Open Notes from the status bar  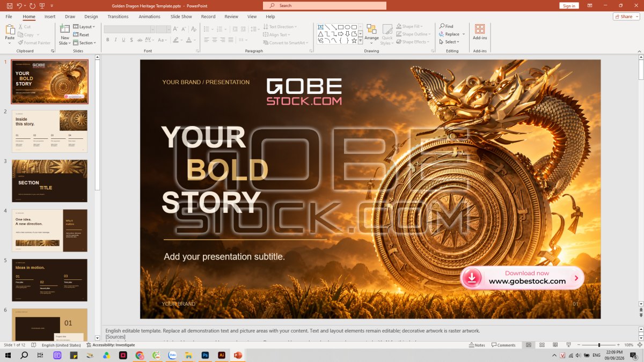tap(477, 345)
